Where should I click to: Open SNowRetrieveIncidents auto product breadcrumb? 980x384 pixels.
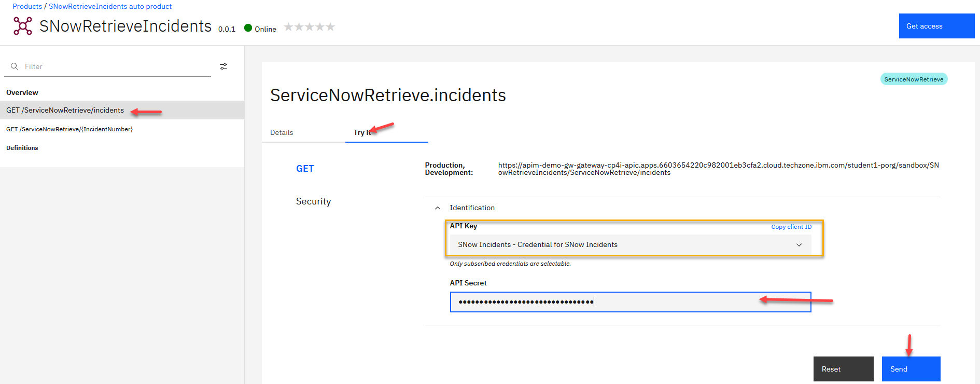(110, 6)
